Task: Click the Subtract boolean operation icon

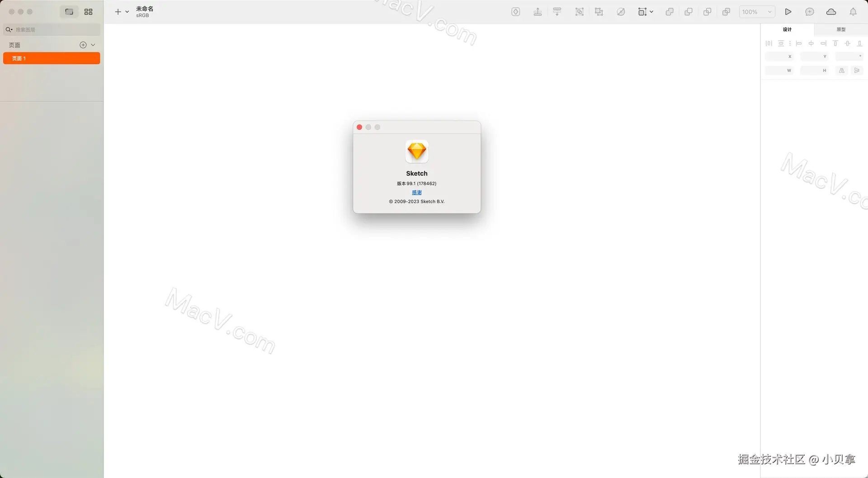Action: (689, 12)
